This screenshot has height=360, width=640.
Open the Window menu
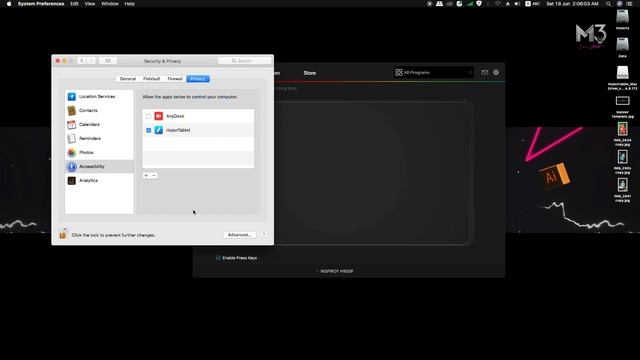pos(110,4)
